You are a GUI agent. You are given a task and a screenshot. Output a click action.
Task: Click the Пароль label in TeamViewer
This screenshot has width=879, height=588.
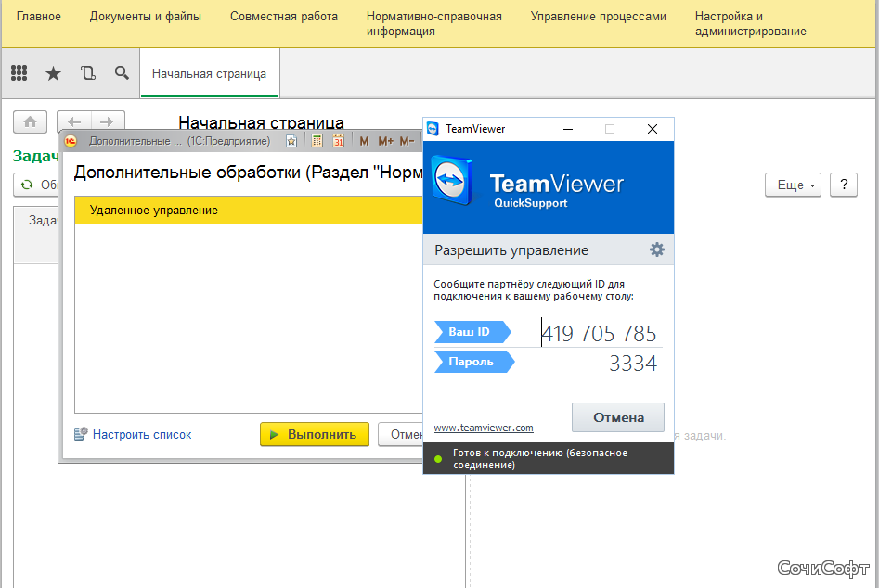(473, 362)
